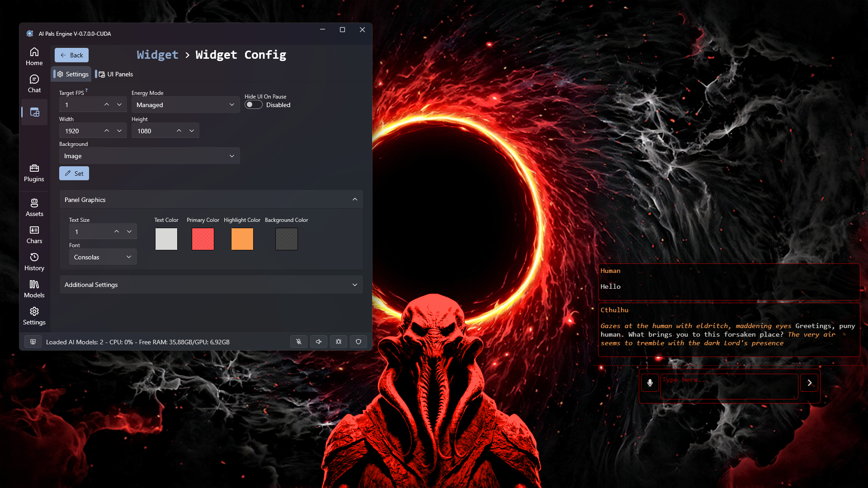Click the 'Type here...' chat input
Image resolution: width=868 pixels, height=488 pixels.
point(729,386)
